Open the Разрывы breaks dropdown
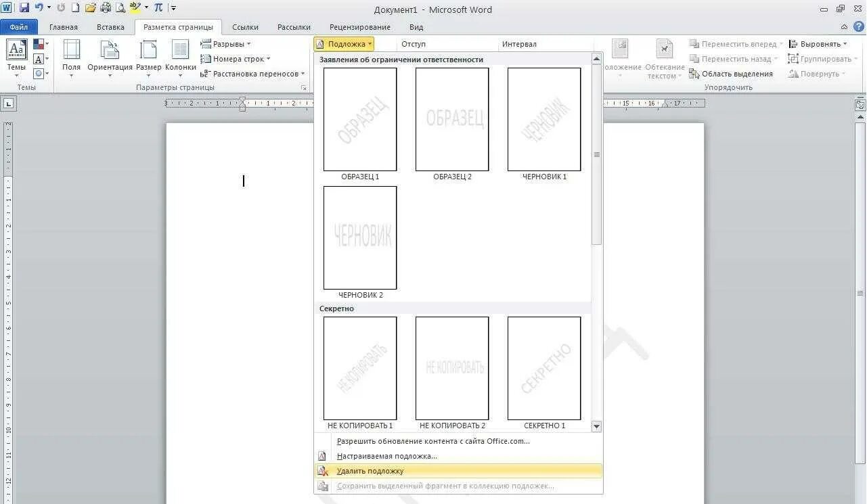This screenshot has width=867, height=504. pos(226,44)
